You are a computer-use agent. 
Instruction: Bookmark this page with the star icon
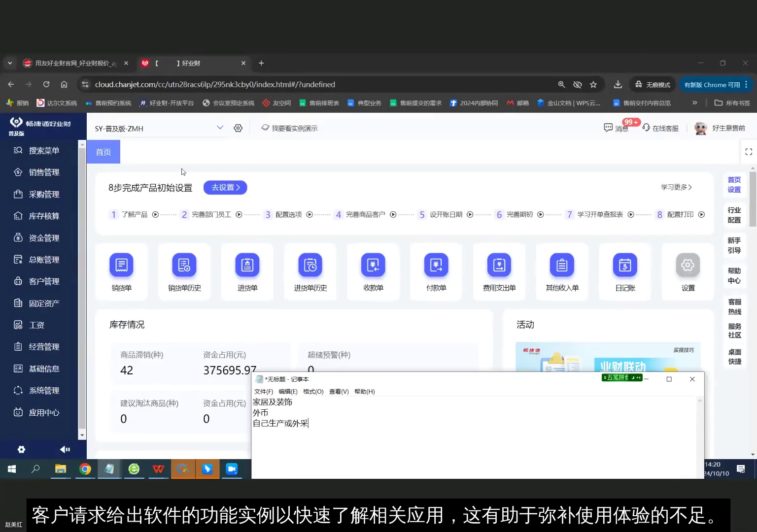[x=593, y=85]
